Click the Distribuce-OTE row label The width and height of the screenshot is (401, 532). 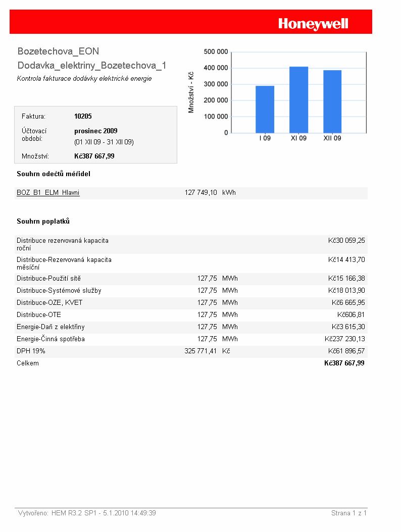point(39,315)
